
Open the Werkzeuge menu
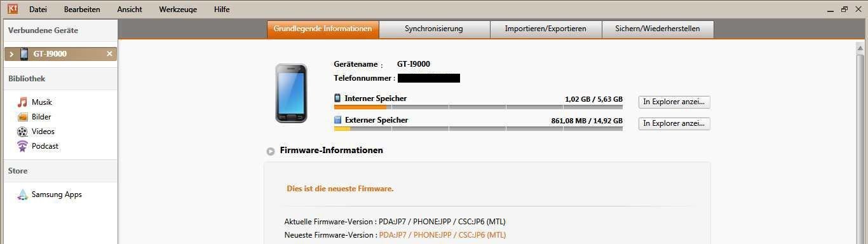[178, 10]
